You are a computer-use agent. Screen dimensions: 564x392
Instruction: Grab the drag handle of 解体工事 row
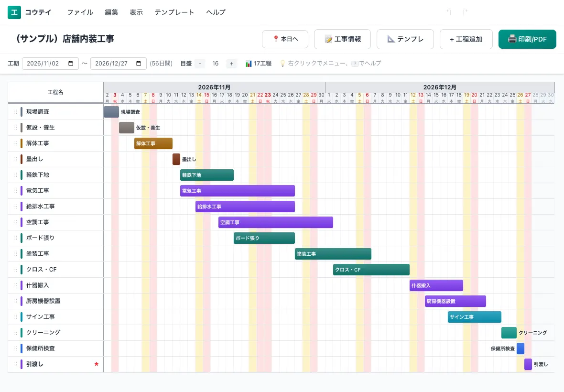click(x=15, y=143)
